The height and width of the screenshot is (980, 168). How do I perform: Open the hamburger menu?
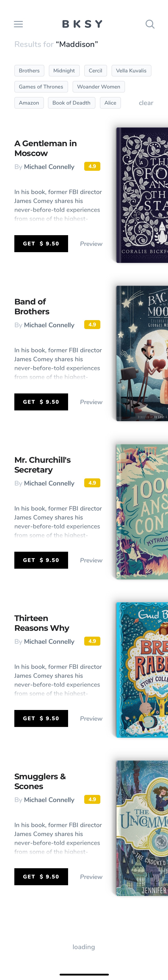pos(18,24)
